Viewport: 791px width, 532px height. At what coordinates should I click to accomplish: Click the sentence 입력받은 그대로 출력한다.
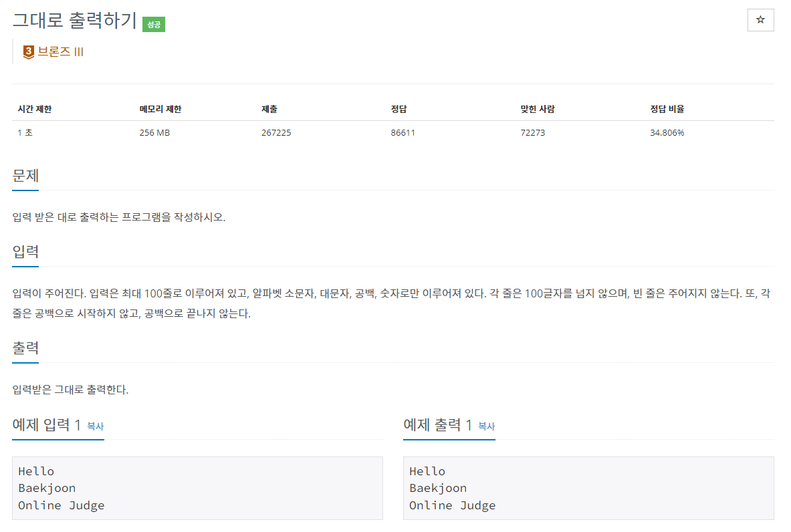point(71,390)
